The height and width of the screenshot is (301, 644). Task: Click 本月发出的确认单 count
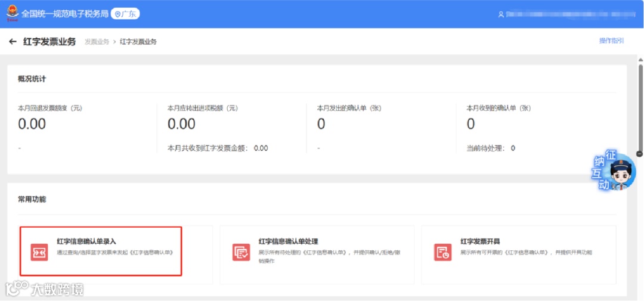pos(321,123)
